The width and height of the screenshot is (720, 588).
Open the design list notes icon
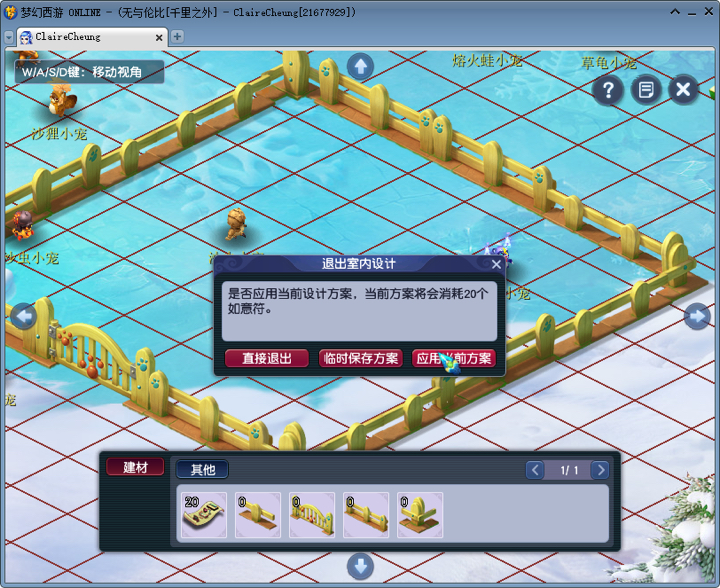click(646, 90)
